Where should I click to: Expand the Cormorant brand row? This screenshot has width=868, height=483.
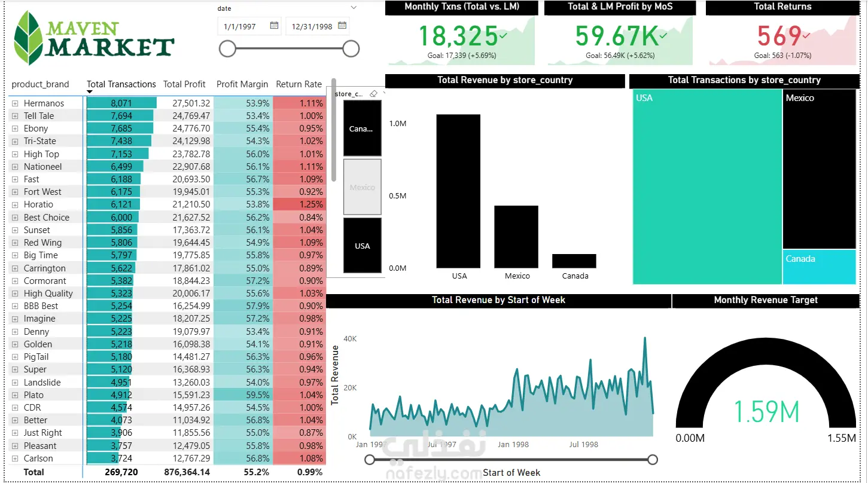pos(16,281)
